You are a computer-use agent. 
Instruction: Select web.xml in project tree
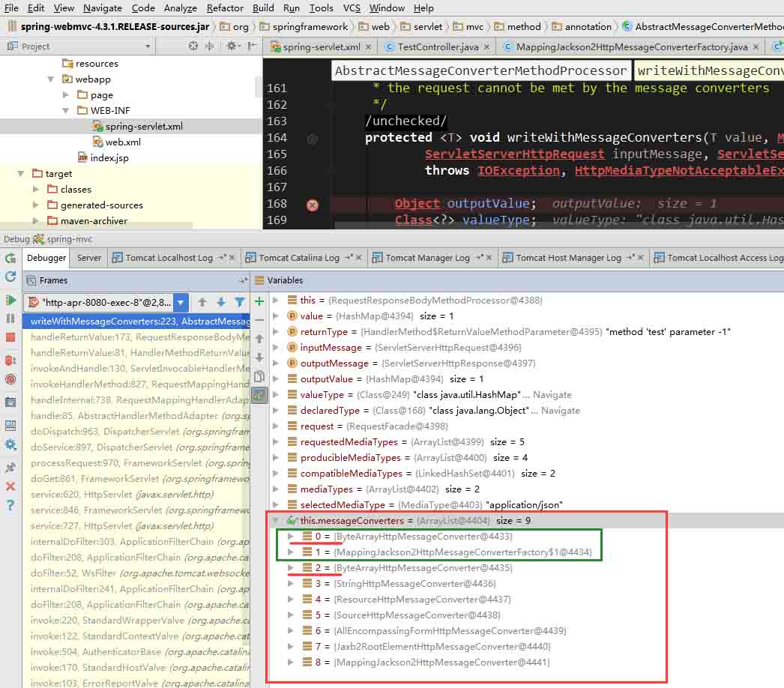point(123,142)
